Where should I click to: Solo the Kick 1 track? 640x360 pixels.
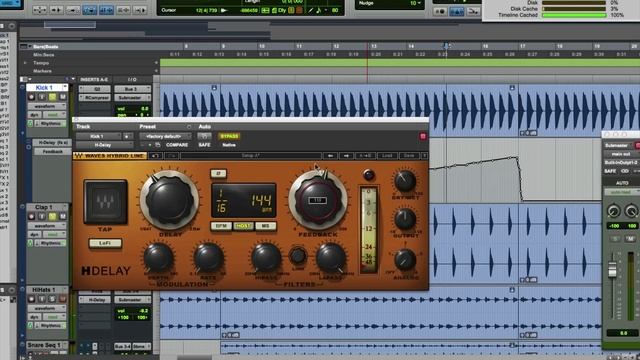tap(52, 97)
